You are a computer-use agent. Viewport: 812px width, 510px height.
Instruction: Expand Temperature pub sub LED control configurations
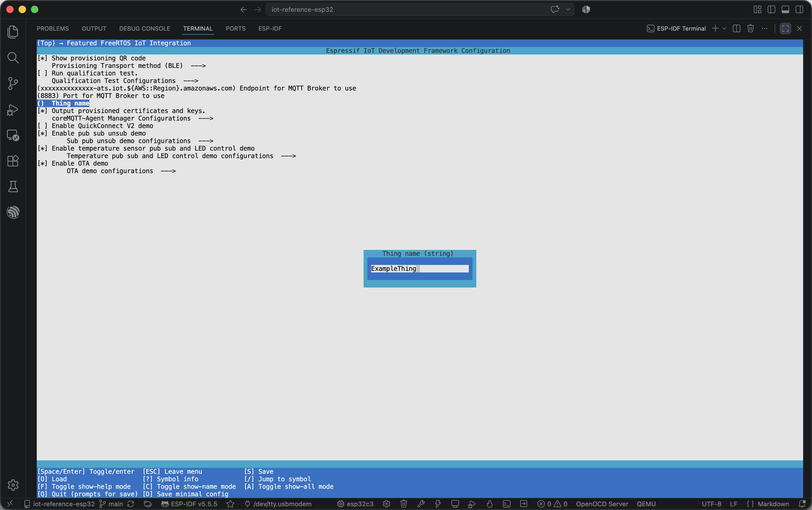(x=181, y=156)
